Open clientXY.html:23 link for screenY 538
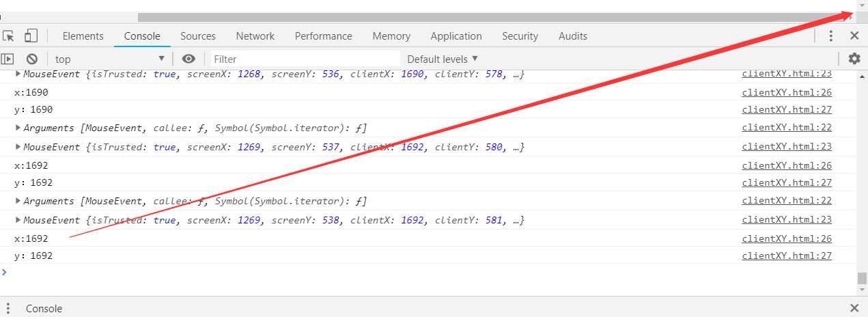868x317 pixels. coord(787,220)
